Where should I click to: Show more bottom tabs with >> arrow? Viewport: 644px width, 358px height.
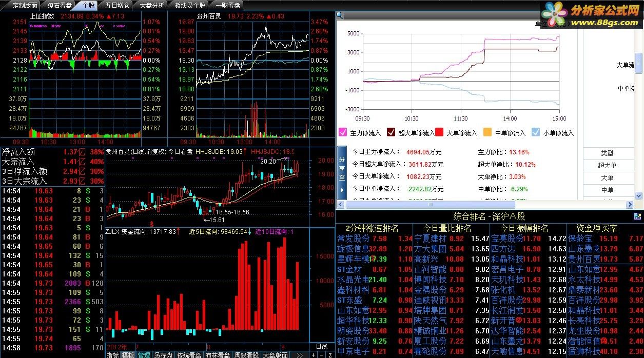[300, 354]
